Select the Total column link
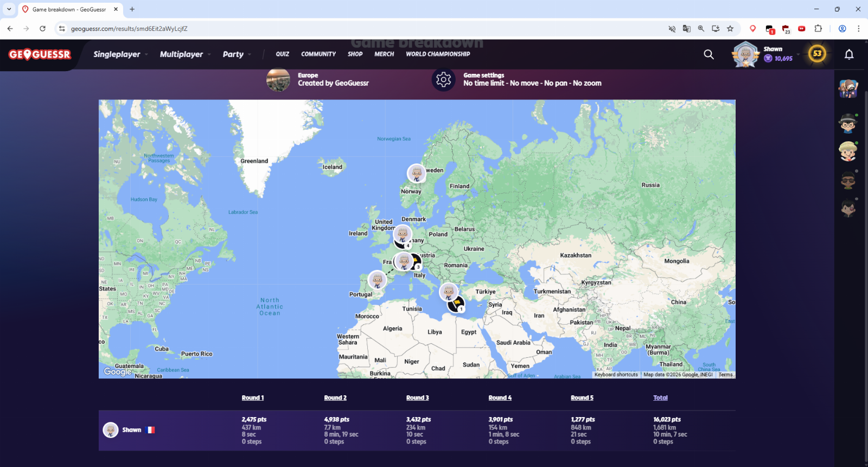The width and height of the screenshot is (868, 467). (x=660, y=398)
